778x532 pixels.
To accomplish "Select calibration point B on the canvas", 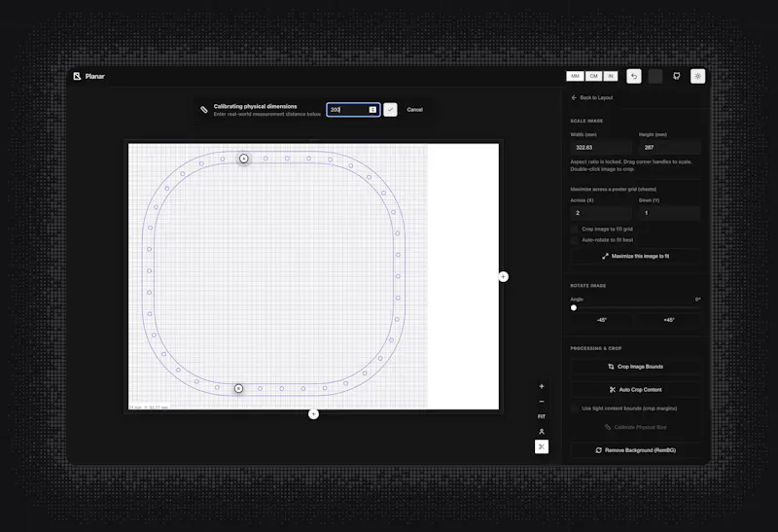I will 238,388.
